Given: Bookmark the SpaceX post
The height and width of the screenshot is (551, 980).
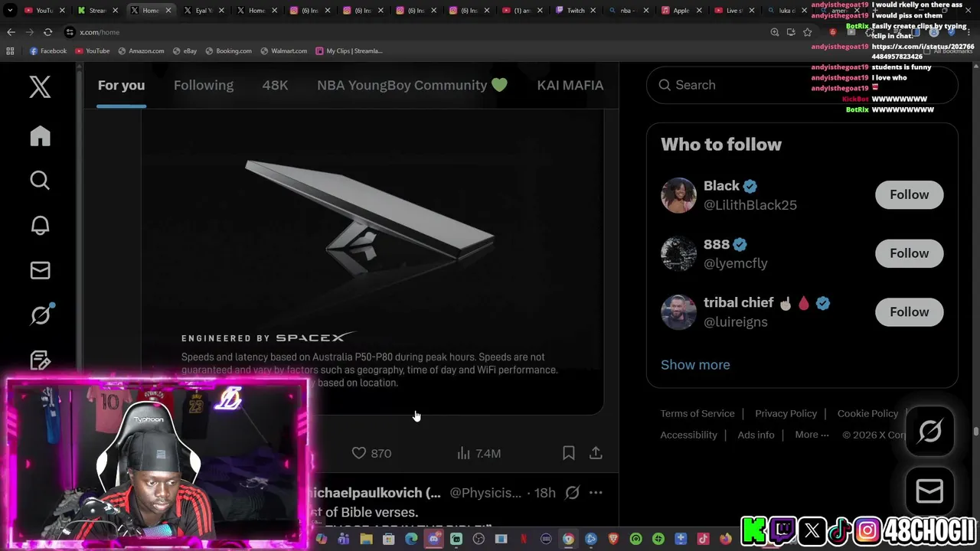Looking at the screenshot, I should pos(568,453).
